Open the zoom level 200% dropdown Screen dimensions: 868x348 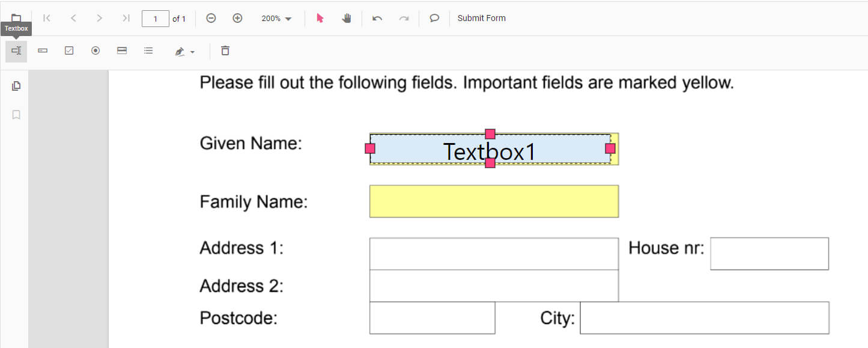[276, 18]
